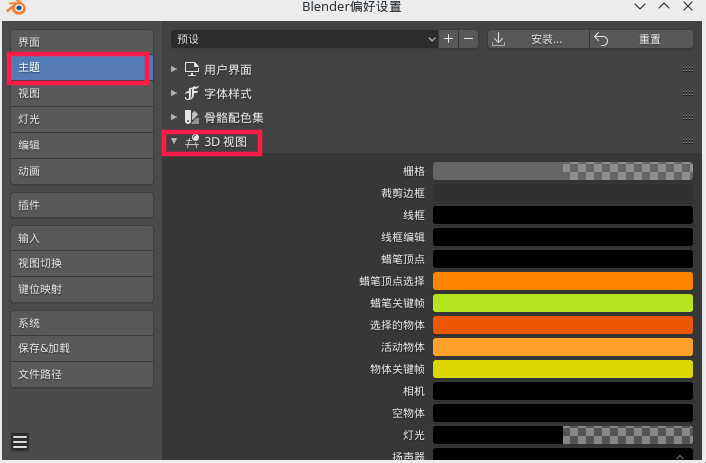Click the 骨骼配色集 panel label
The width and height of the screenshot is (706, 463).
tap(234, 118)
